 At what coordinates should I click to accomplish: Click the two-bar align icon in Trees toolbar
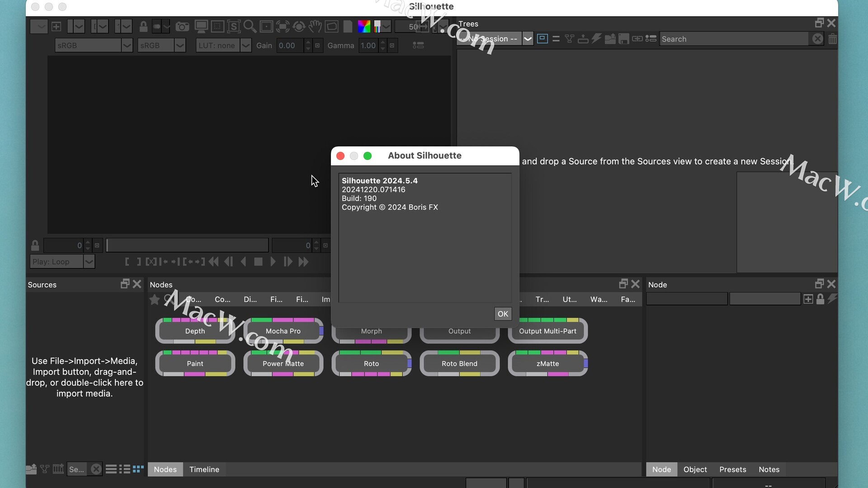click(x=556, y=39)
